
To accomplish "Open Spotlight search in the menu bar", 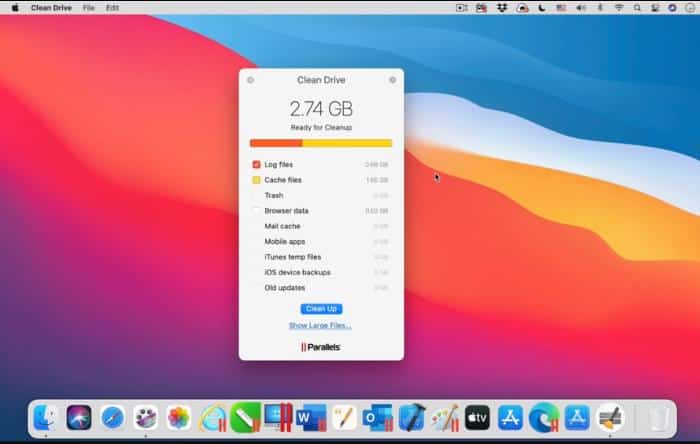I will (637, 7).
